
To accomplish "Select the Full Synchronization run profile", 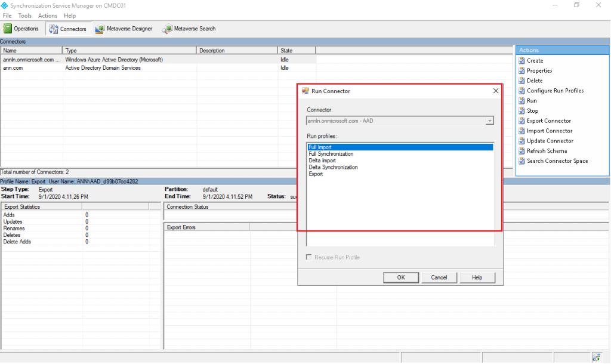I will pyautogui.click(x=400, y=154).
